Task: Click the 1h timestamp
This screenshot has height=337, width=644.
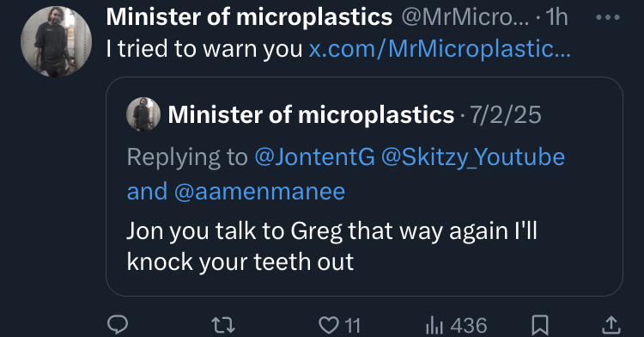Action: pos(556,18)
